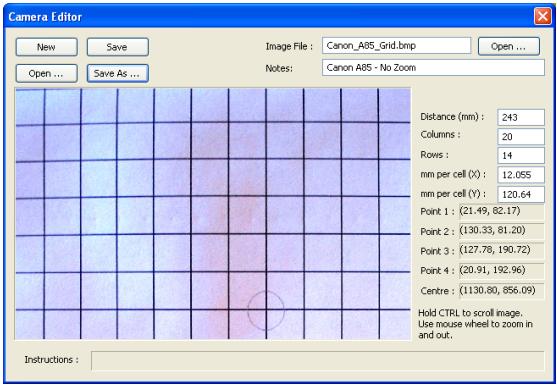
Task: Choose the Save As button
Action: 118,74
